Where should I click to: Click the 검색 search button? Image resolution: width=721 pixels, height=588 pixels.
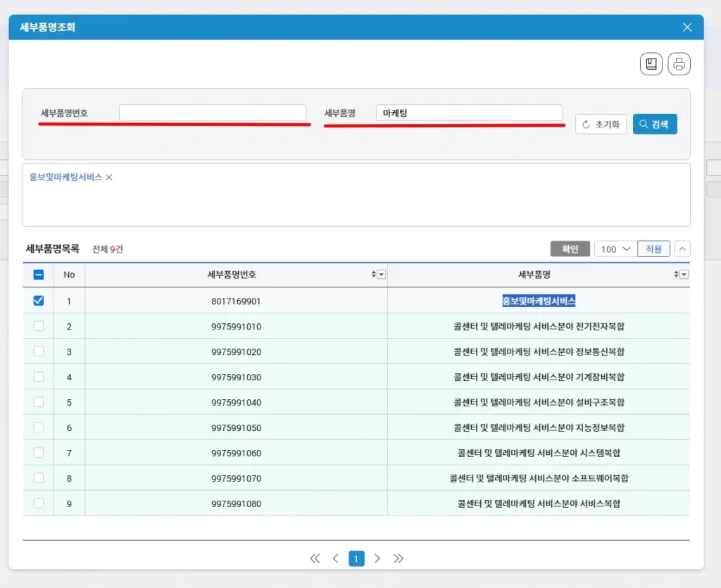click(x=655, y=124)
